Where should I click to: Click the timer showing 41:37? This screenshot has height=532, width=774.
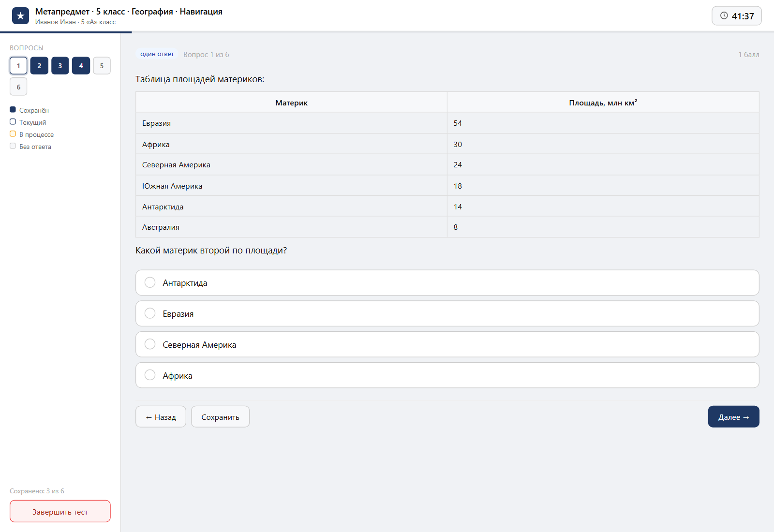[736, 16]
